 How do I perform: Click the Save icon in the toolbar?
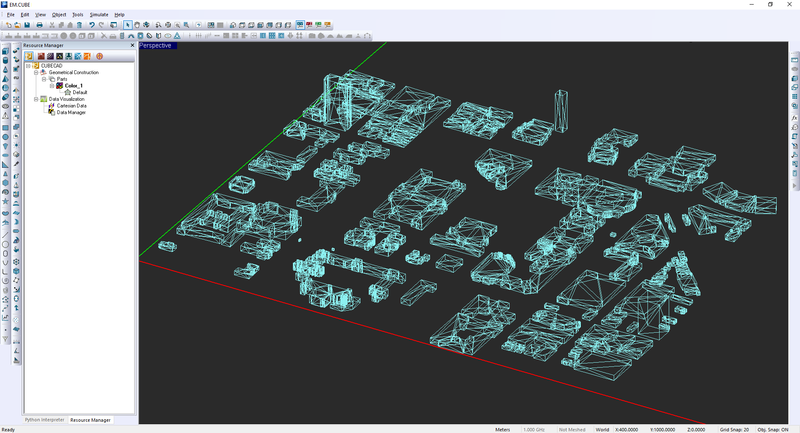(27, 25)
